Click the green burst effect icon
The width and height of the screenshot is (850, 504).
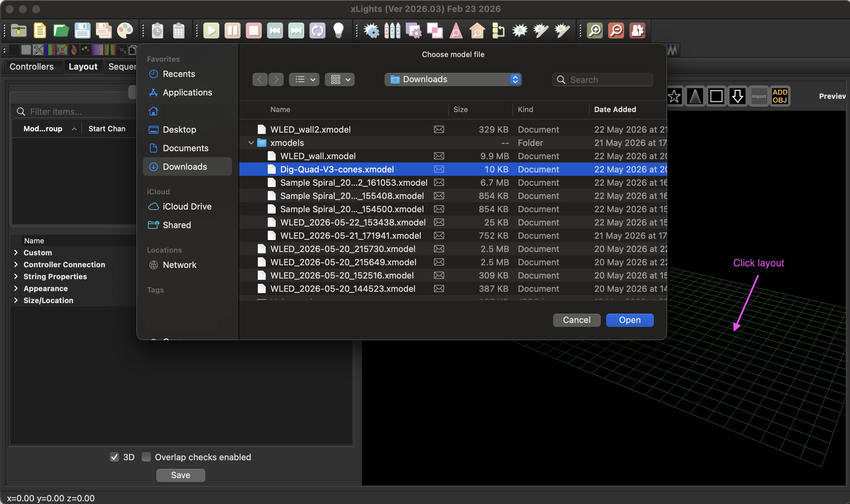(x=520, y=31)
